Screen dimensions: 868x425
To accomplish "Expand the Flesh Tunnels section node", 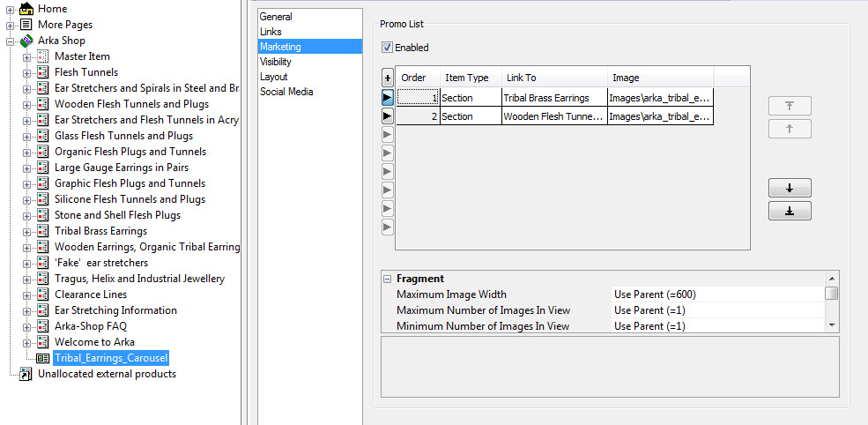I will click(x=27, y=72).
